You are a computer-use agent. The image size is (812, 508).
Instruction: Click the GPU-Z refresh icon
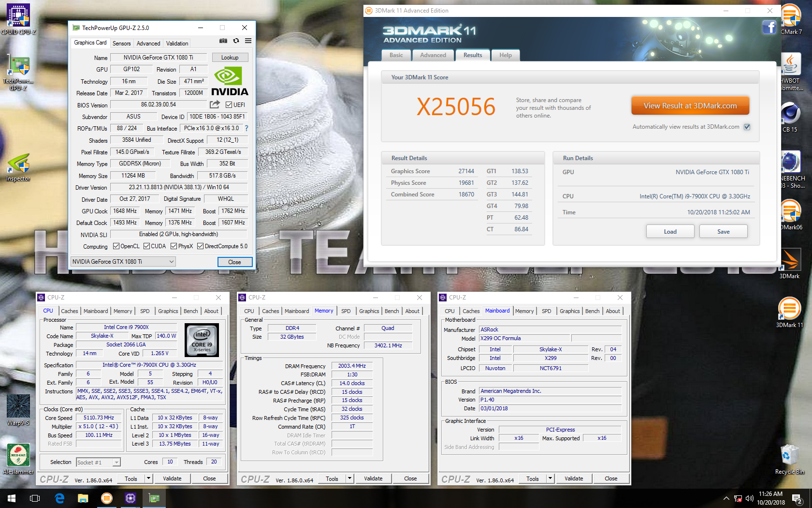pyautogui.click(x=236, y=41)
